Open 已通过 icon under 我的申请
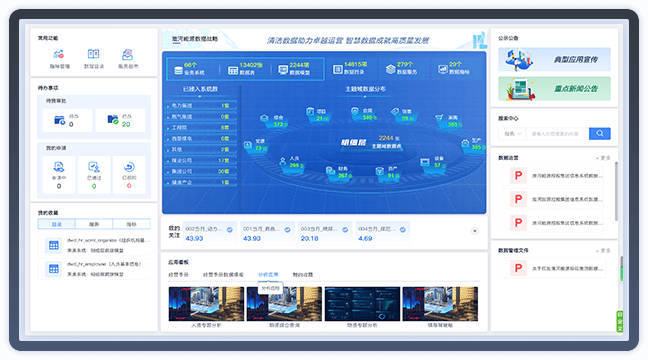 pyautogui.click(x=94, y=167)
